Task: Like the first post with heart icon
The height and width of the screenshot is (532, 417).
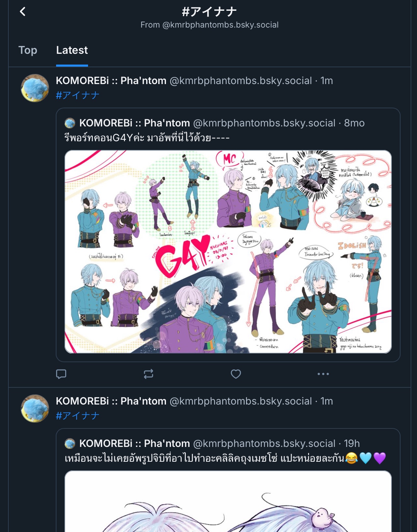Action: [236, 374]
